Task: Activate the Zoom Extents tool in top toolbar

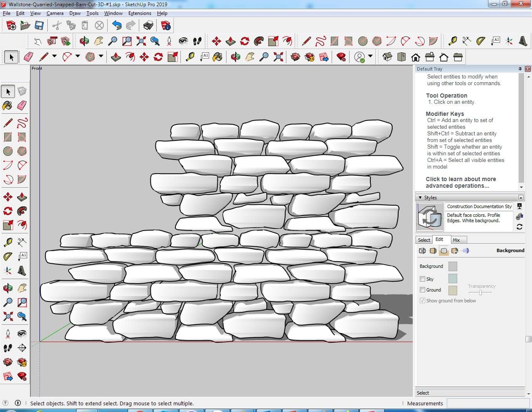Action: (x=141, y=41)
